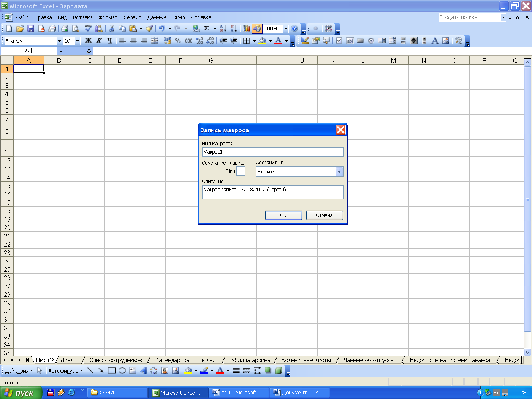The image size is (532, 399).
Task: Toggle Italic (К) formatting
Action: tap(99, 41)
